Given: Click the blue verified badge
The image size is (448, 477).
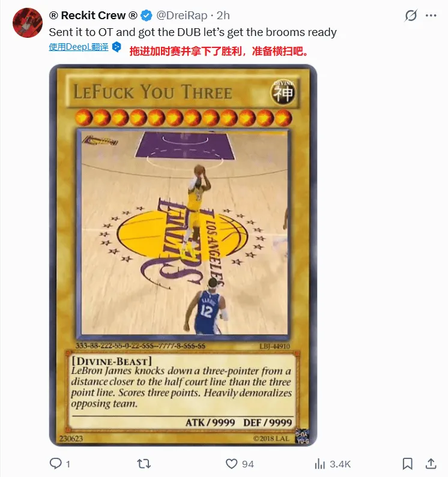Looking at the screenshot, I should (147, 15).
